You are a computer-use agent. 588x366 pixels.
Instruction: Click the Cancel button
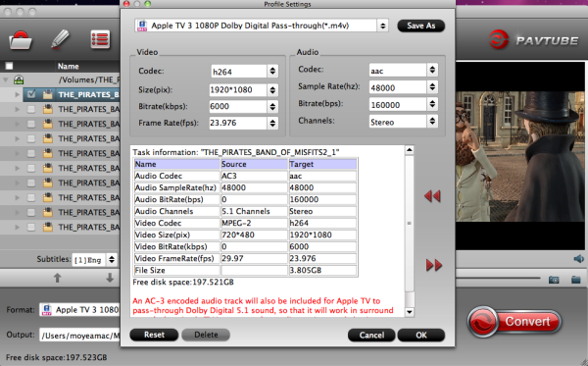pyautogui.click(x=371, y=335)
